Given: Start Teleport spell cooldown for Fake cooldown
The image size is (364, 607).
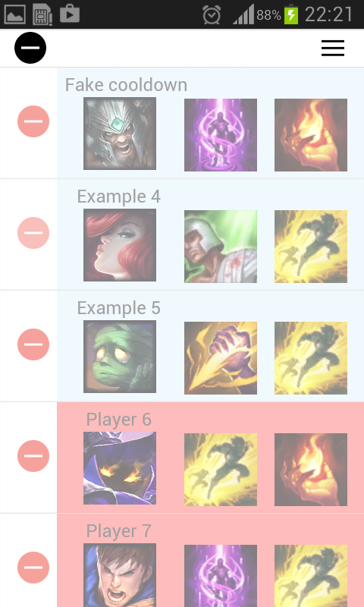Looking at the screenshot, I should (x=221, y=135).
